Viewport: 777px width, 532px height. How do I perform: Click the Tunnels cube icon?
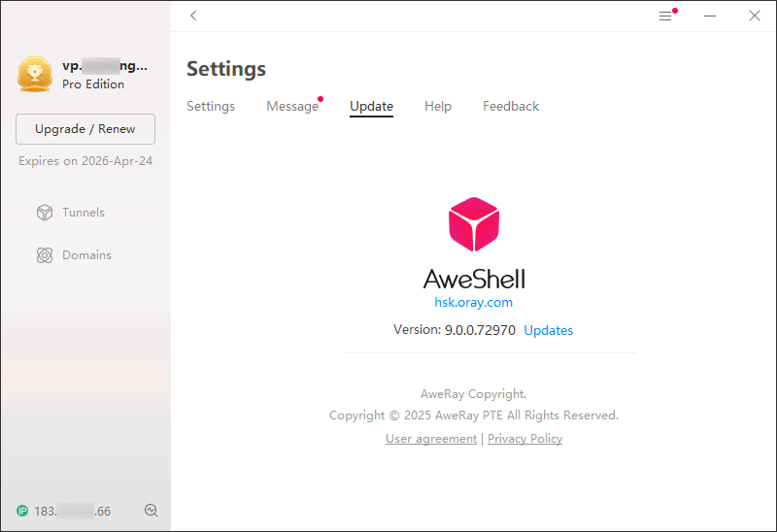(45, 213)
